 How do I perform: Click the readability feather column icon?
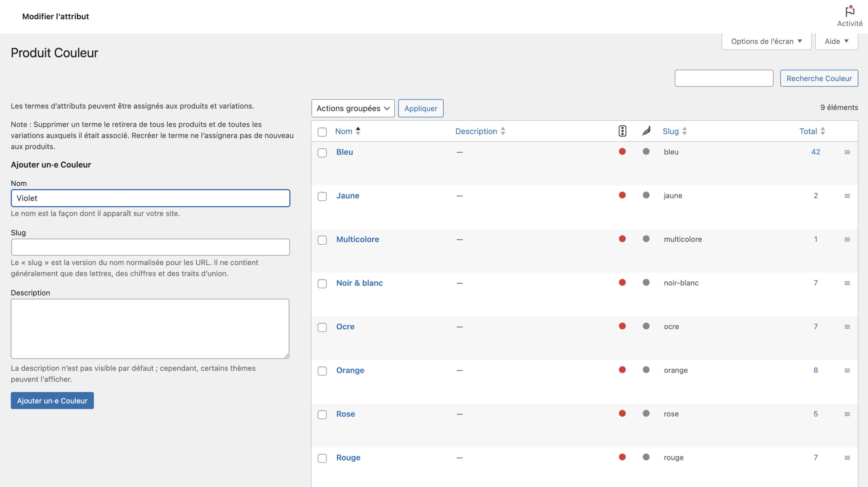(646, 131)
